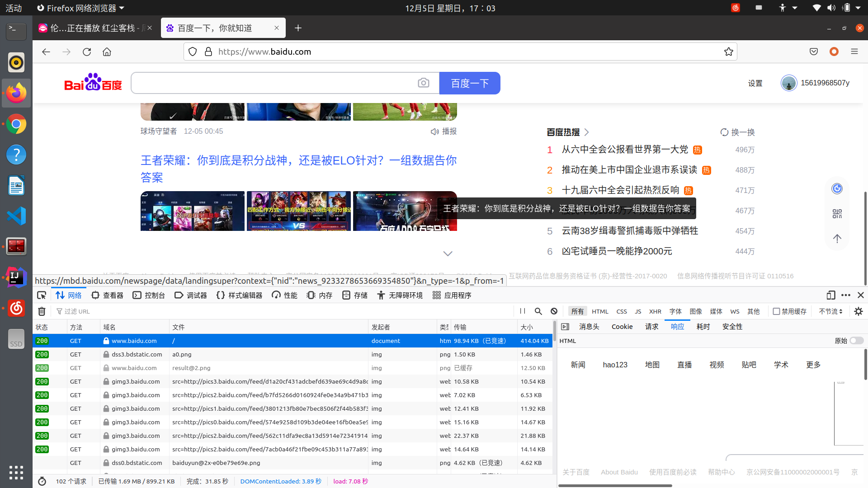The height and width of the screenshot is (488, 868).
Task: Switch to 控制台 devtools tab
Action: [x=148, y=295]
